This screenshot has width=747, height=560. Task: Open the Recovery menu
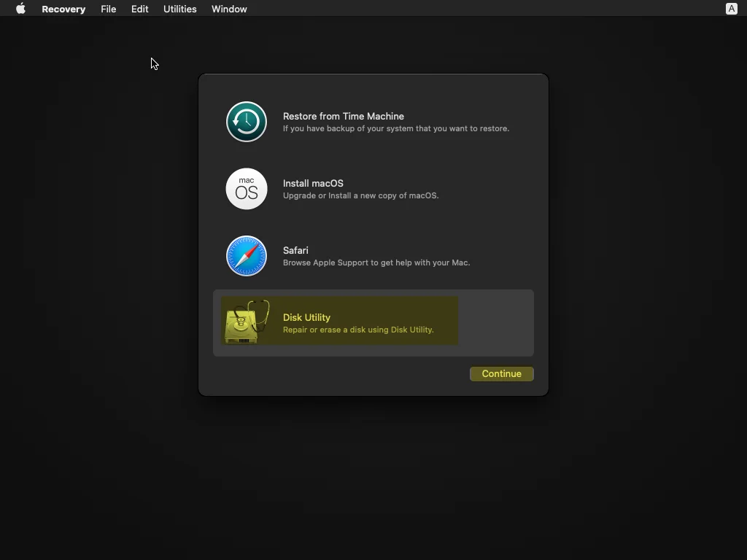pyautogui.click(x=63, y=9)
